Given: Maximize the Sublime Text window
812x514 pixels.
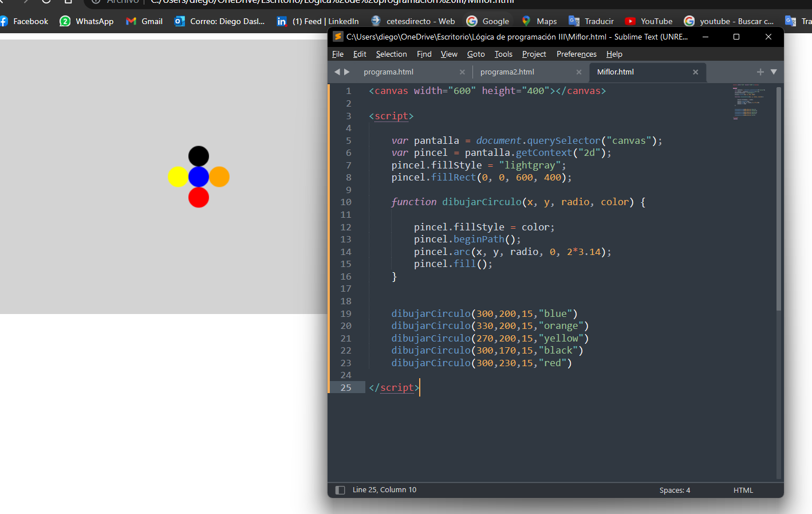Looking at the screenshot, I should click(x=736, y=37).
